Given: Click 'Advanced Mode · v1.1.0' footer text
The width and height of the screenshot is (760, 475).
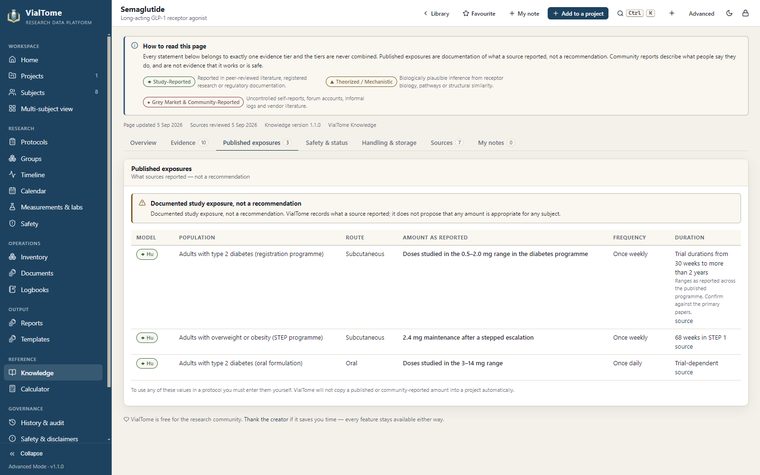Looking at the screenshot, I should tap(36, 466).
